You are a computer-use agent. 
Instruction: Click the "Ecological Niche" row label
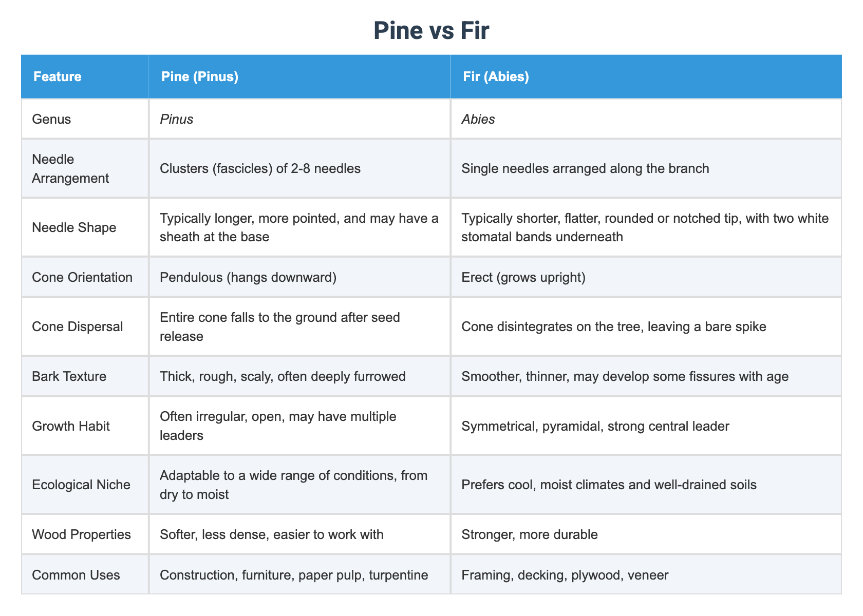click(81, 485)
